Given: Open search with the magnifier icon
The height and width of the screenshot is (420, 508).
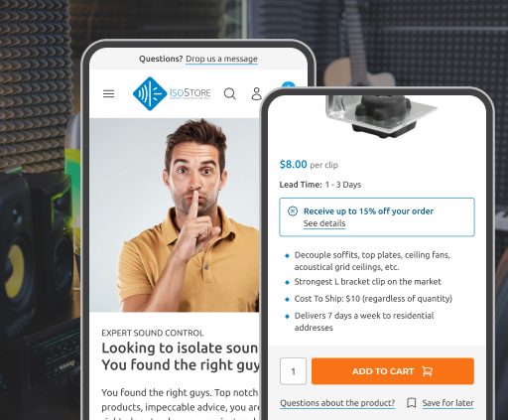Looking at the screenshot, I should 229,93.
